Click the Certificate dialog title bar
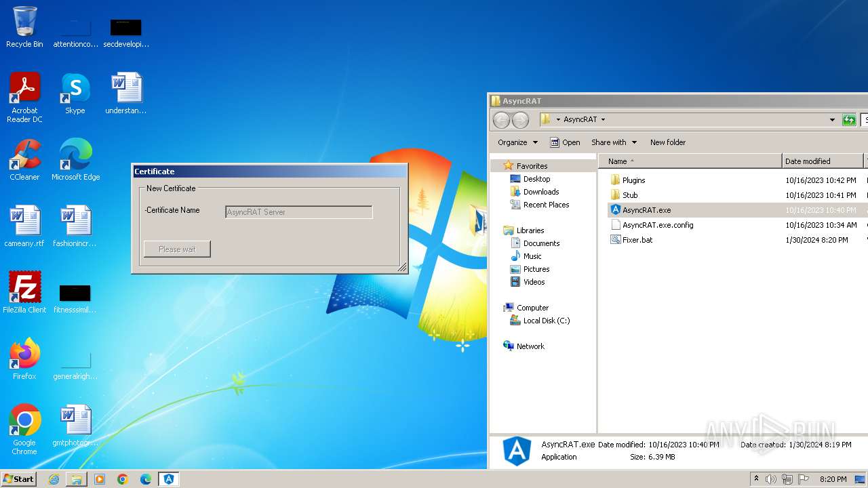 (x=270, y=171)
